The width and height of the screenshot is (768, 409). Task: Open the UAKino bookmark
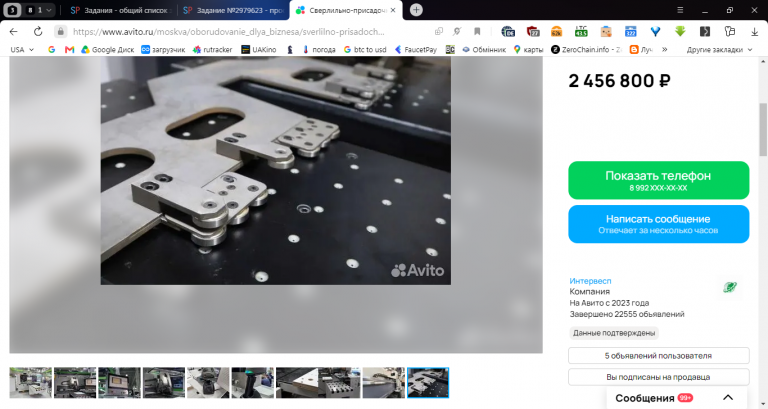[x=259, y=49]
